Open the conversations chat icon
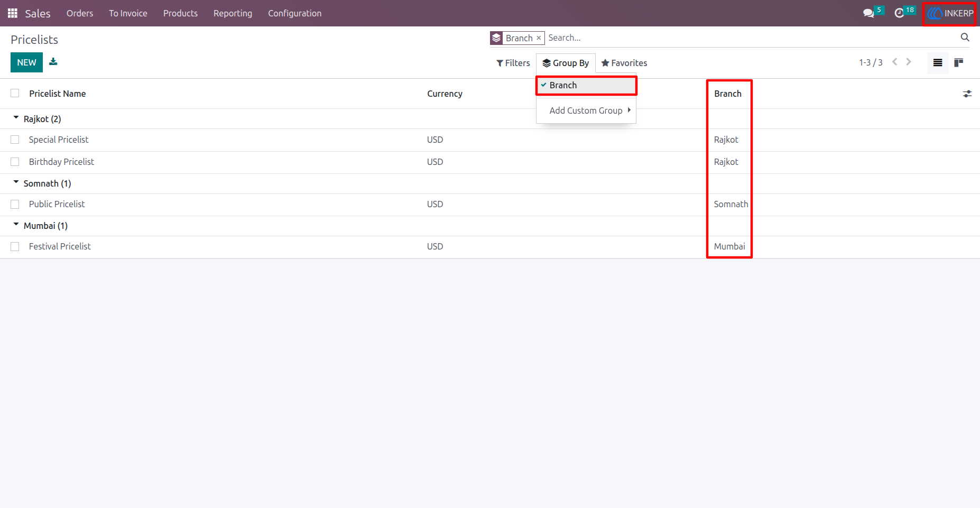980x508 pixels. 868,13
